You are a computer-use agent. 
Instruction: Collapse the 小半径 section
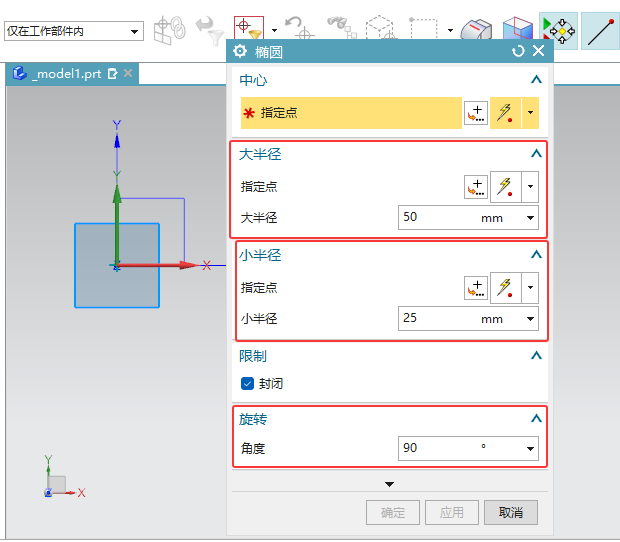click(536, 255)
